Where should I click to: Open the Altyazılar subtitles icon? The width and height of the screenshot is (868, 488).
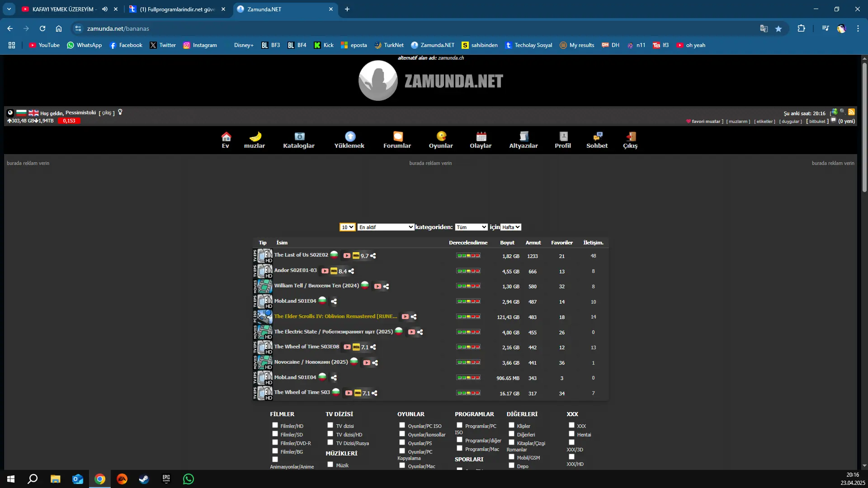[x=524, y=136]
